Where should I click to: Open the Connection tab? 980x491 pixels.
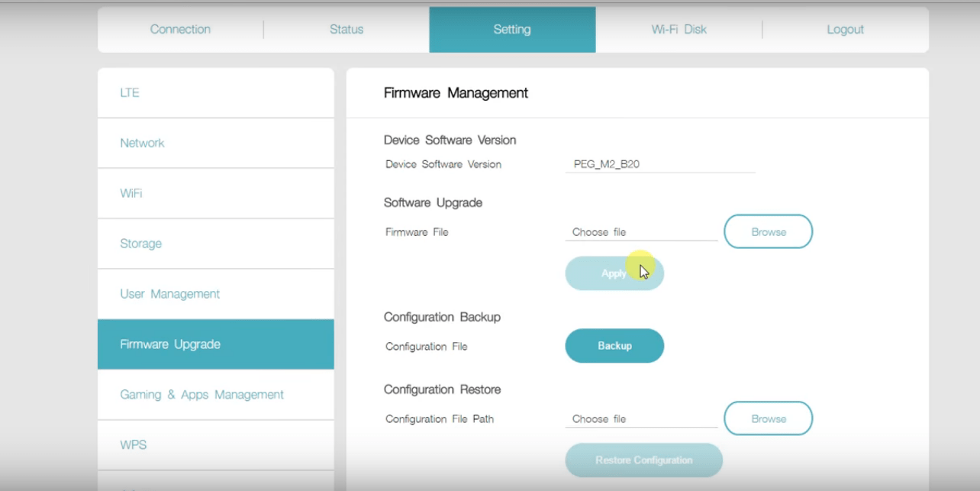coord(180,30)
